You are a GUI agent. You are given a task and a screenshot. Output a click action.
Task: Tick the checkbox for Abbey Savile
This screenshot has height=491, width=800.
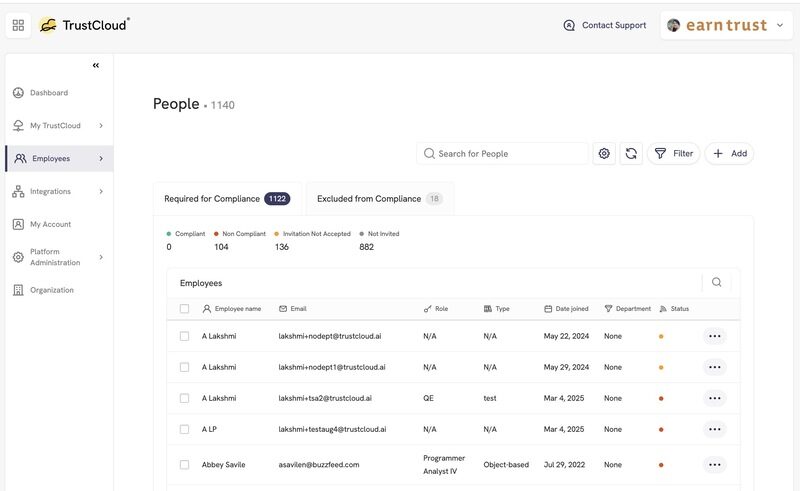(x=184, y=464)
